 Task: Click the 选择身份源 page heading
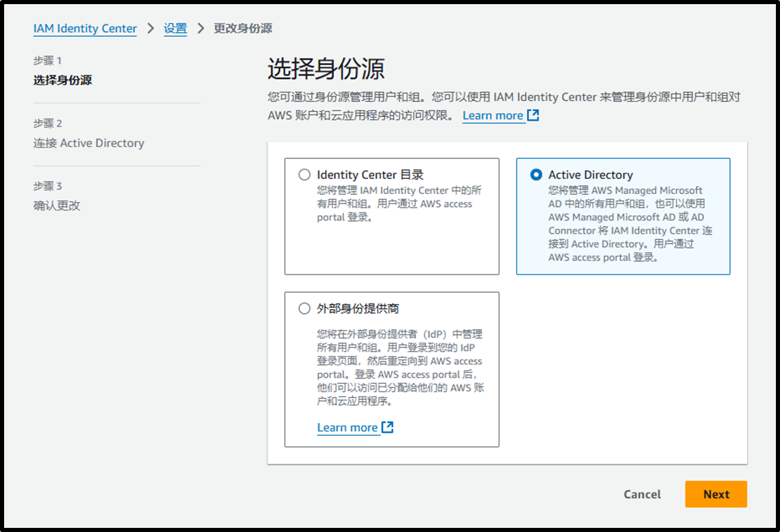pyautogui.click(x=326, y=69)
